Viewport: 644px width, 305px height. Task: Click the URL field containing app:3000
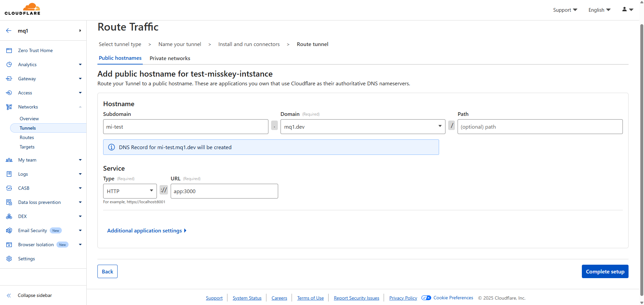click(x=224, y=191)
